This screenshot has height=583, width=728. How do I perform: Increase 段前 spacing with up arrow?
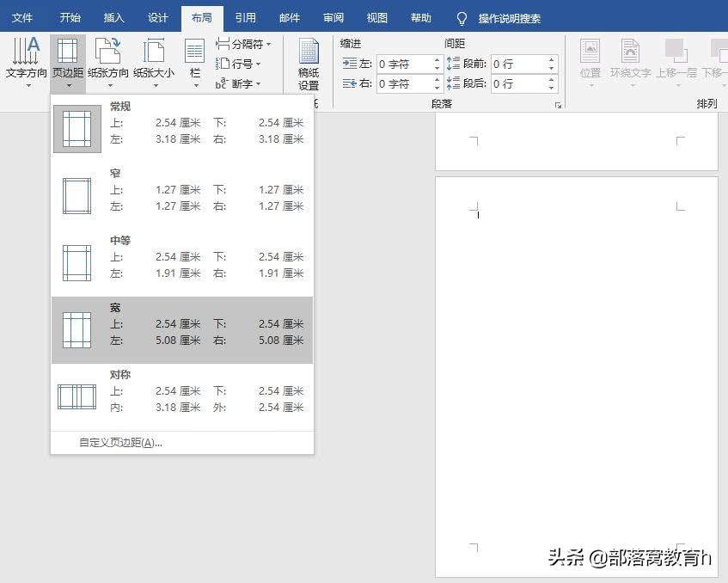(551, 59)
